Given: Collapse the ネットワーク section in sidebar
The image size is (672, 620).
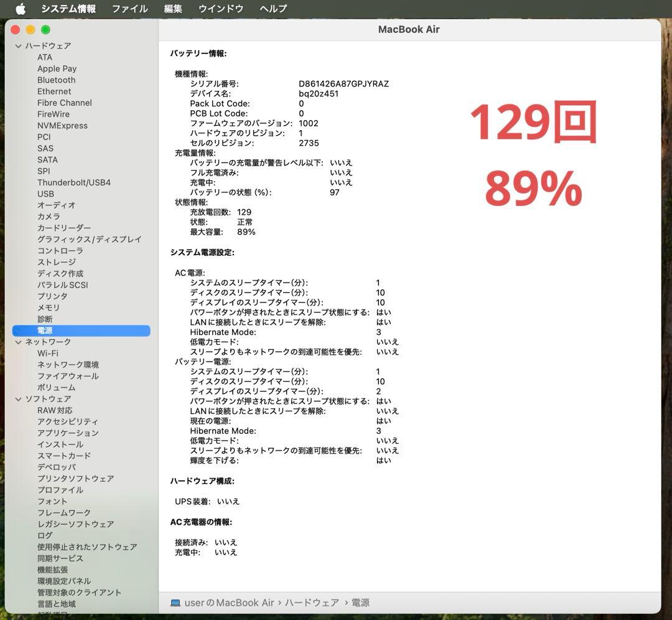Looking at the screenshot, I should coord(19,342).
